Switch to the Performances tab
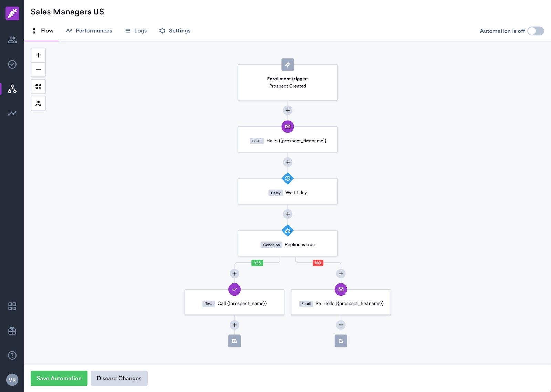The height and width of the screenshot is (392, 551). tap(89, 31)
